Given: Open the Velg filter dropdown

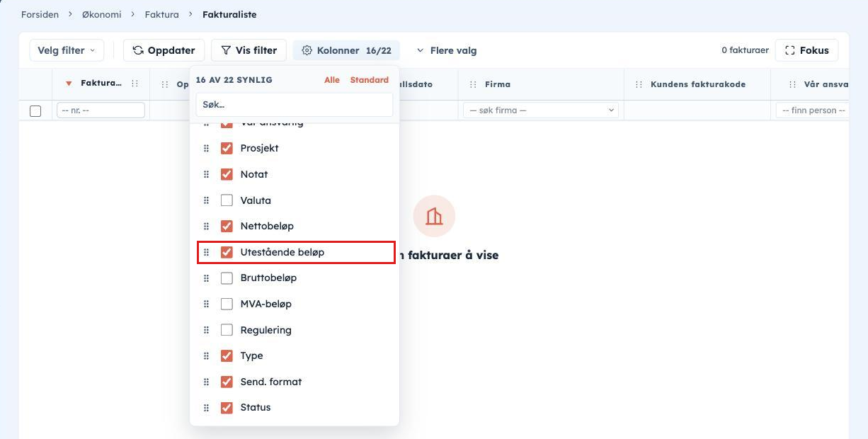Looking at the screenshot, I should click(67, 50).
